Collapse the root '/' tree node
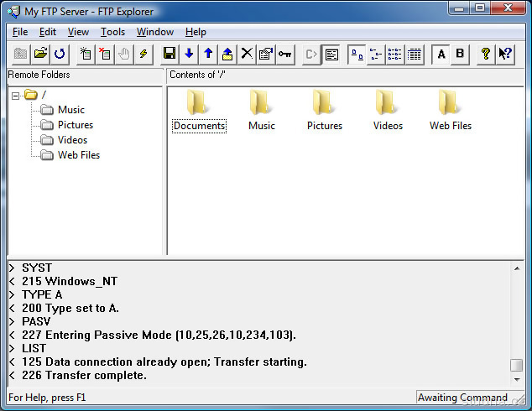 pyautogui.click(x=16, y=95)
